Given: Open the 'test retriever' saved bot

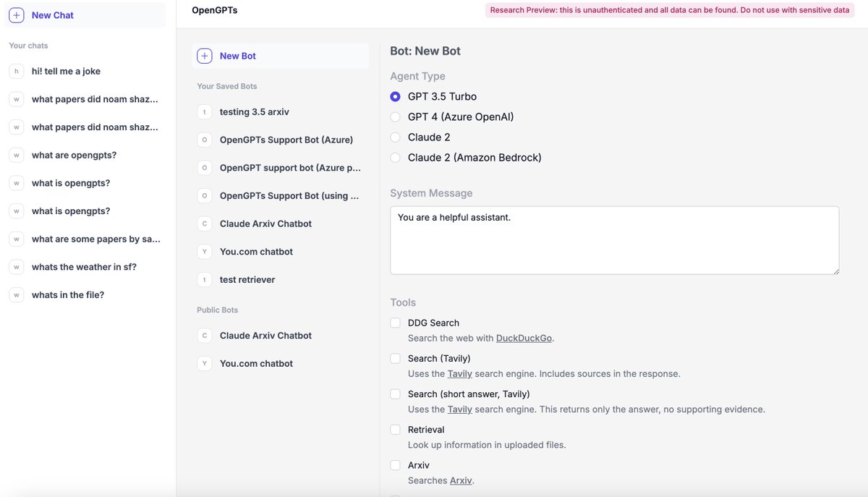Looking at the screenshot, I should (x=247, y=279).
